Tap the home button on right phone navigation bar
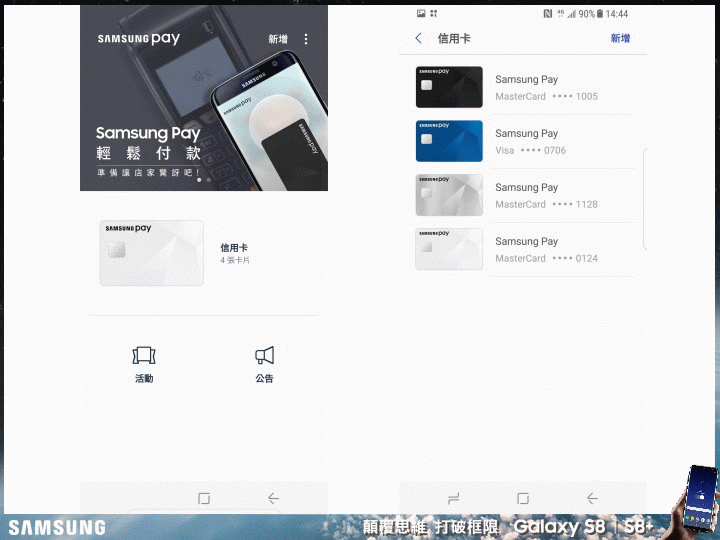Screen dimensions: 720x540 click(x=523, y=498)
